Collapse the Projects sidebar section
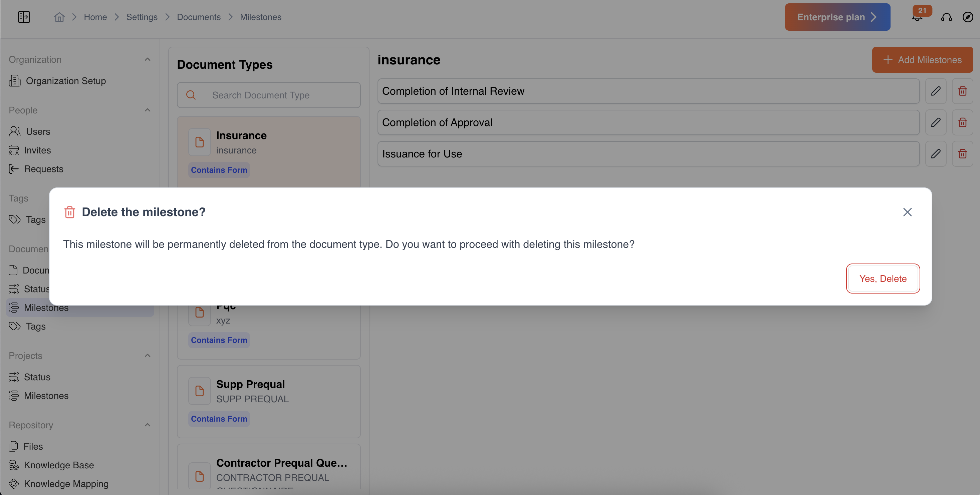 point(148,356)
